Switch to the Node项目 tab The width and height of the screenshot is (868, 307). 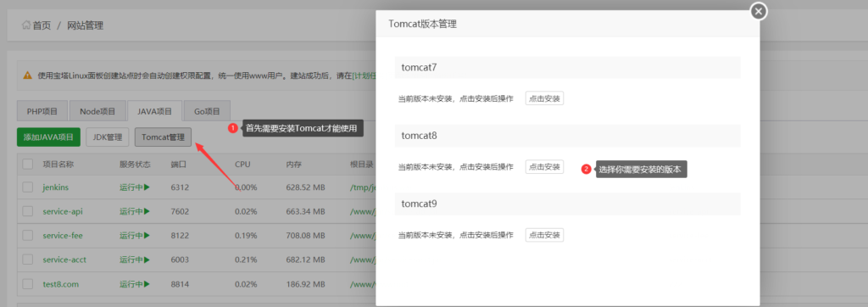[97, 111]
